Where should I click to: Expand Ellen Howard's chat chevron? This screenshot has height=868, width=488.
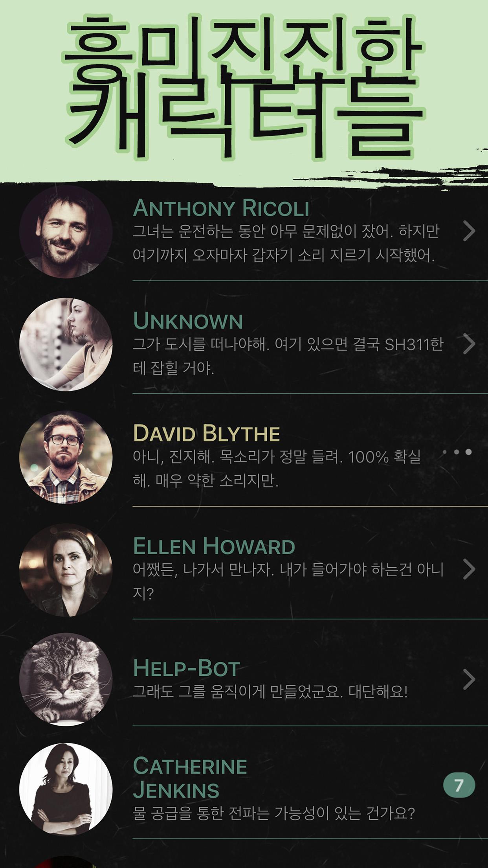click(469, 569)
